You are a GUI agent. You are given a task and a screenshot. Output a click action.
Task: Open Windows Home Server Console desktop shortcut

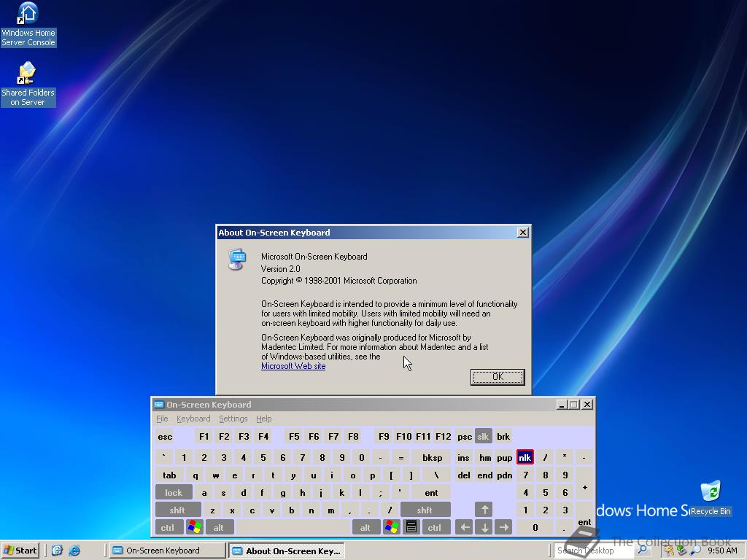28,24
